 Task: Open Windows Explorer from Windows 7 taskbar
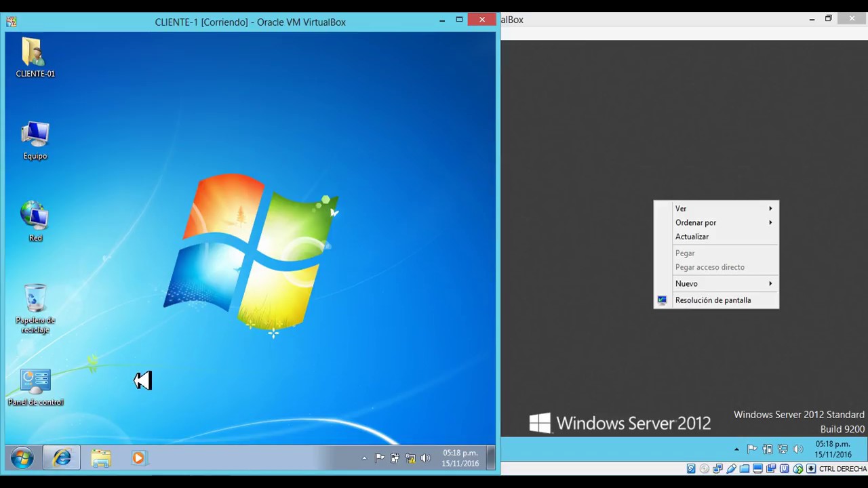(x=101, y=458)
